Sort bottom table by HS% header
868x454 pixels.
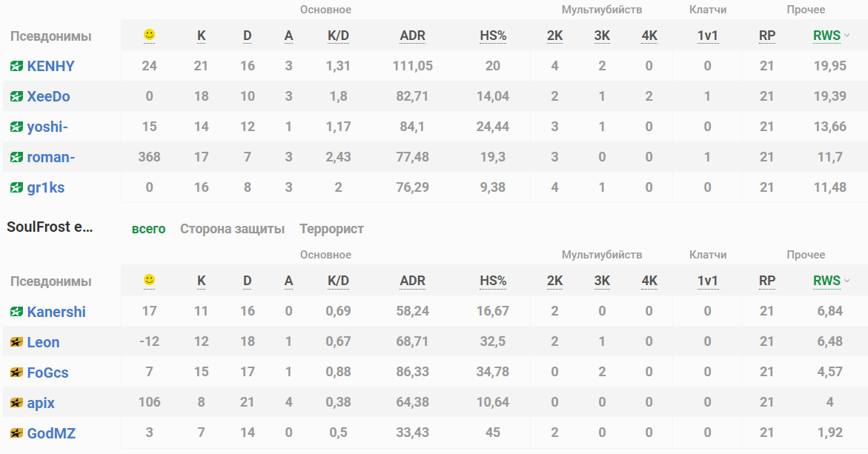(493, 281)
